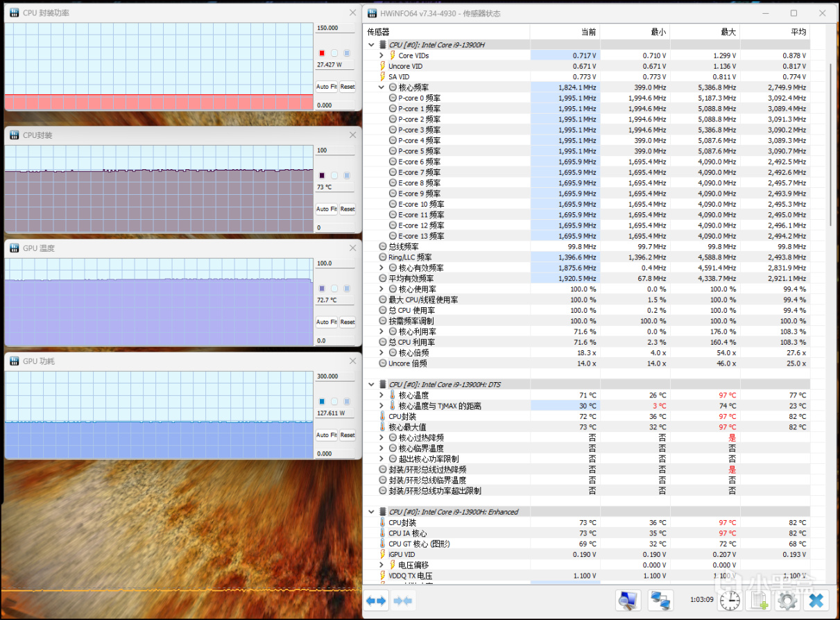The image size is (840, 620).
Task: Click the shrink columns inward arrows icon
Action: click(403, 601)
